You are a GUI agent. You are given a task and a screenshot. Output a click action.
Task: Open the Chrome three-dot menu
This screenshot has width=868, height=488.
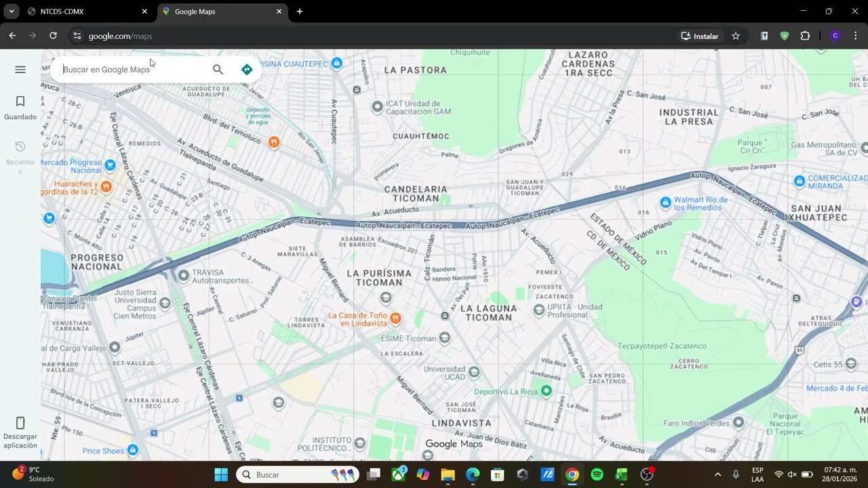856,36
